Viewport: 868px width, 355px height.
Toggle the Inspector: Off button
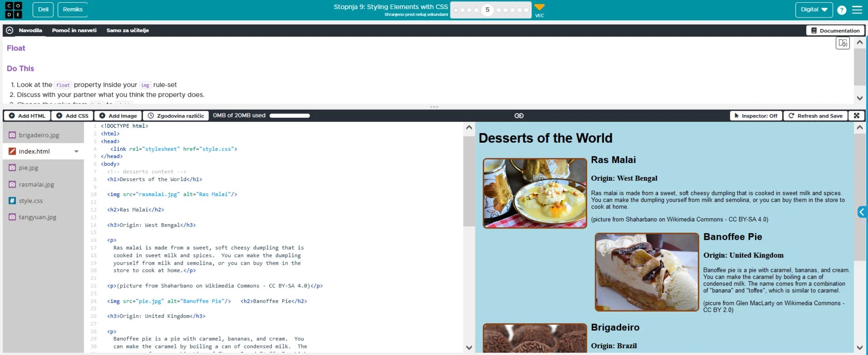coord(755,116)
